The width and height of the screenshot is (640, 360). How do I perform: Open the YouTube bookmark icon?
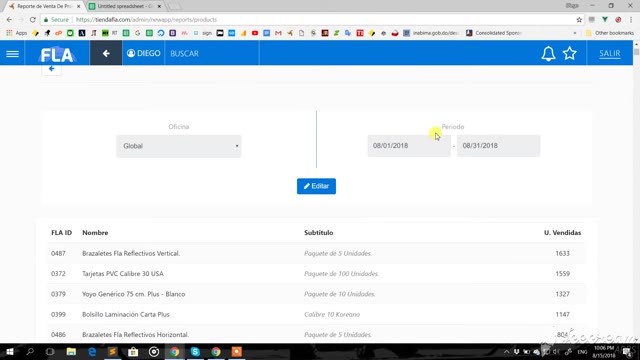(255, 33)
